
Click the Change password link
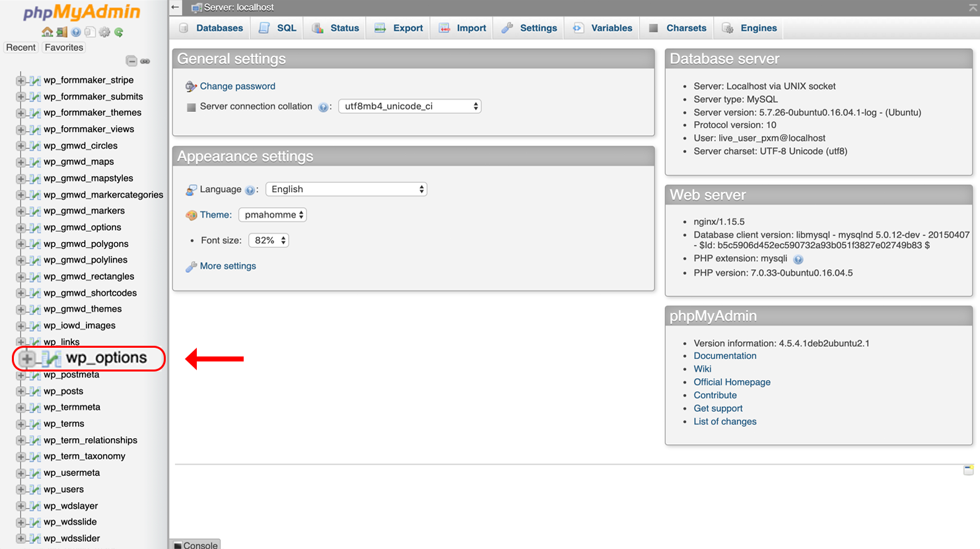point(238,86)
